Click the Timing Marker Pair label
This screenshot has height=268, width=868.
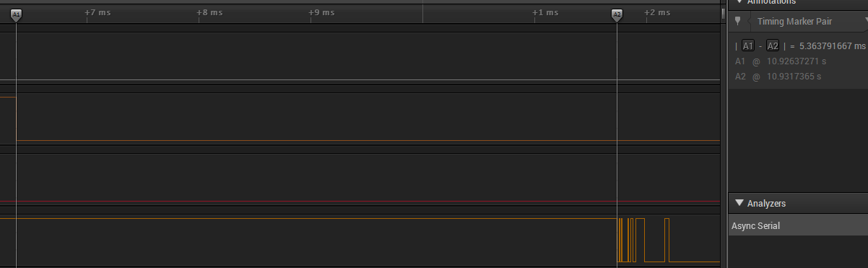(794, 22)
